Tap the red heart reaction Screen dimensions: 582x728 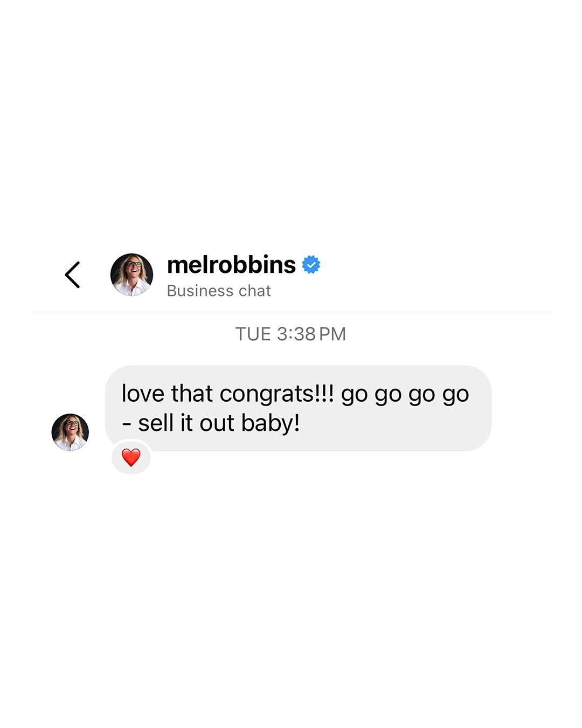click(x=131, y=457)
